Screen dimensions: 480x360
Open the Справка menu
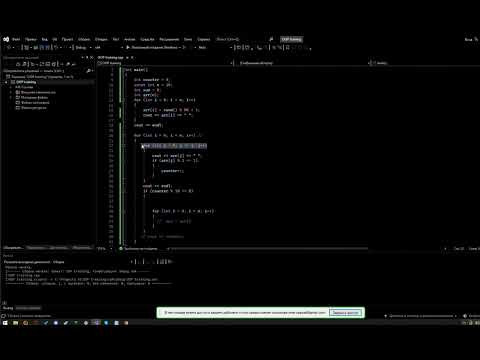pyautogui.click(x=204, y=39)
